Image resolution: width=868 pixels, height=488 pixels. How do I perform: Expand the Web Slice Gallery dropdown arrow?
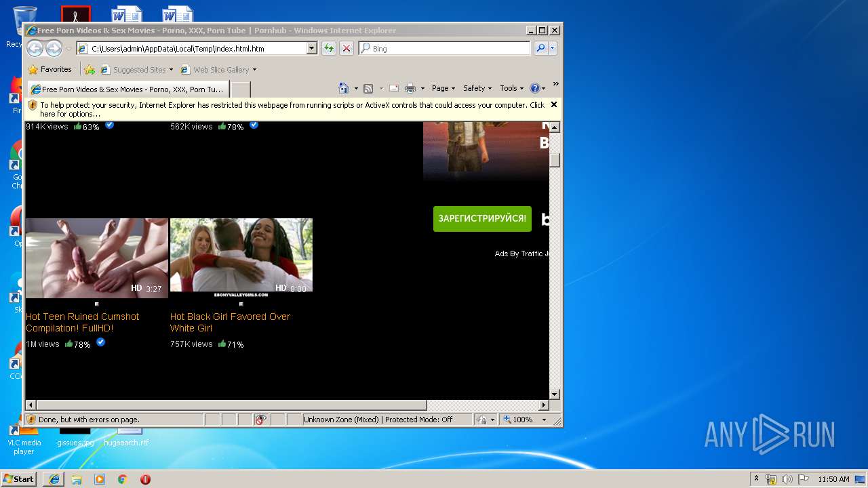pyautogui.click(x=255, y=70)
